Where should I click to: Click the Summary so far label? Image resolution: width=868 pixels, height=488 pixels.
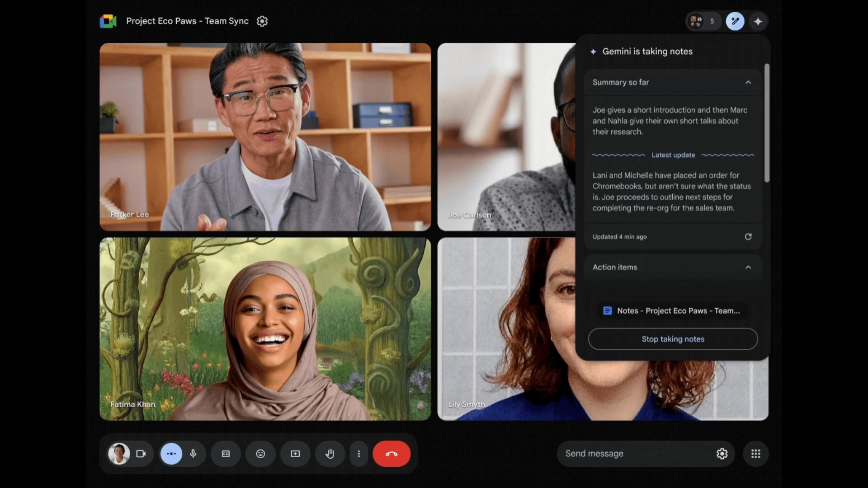(x=620, y=82)
